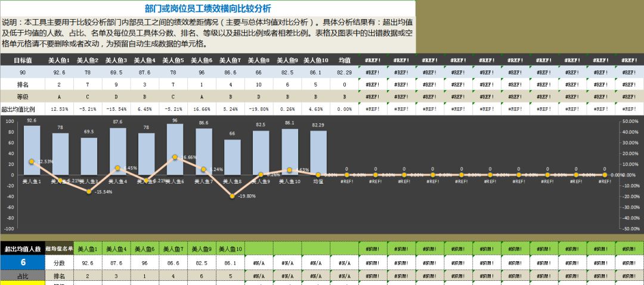Viewport: 644px width, 285px height.
Task: Select 86.1 in the bottom 分数 row
Action: [230, 262]
